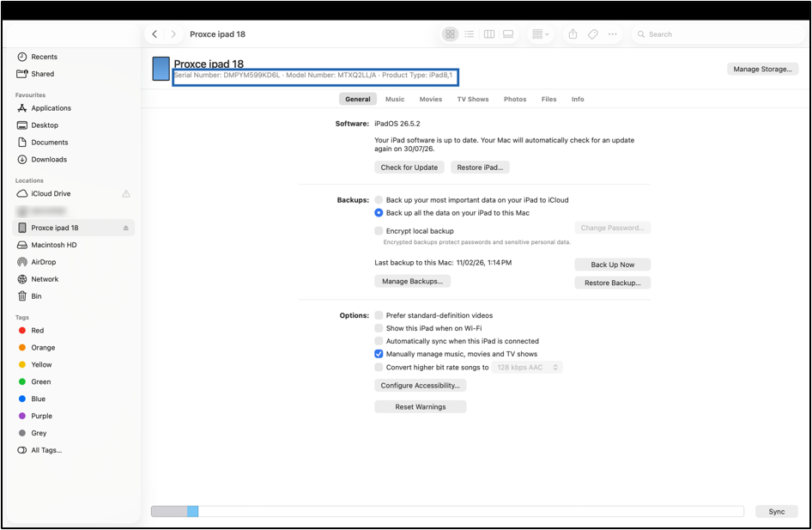812x530 pixels.
Task: Select the Red tag
Action: click(73, 331)
